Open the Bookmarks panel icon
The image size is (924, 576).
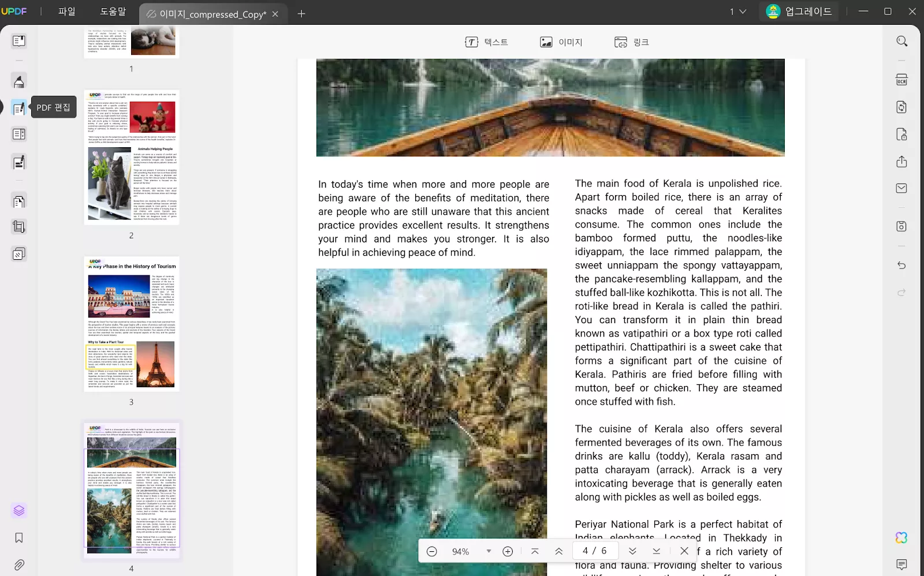(x=18, y=538)
